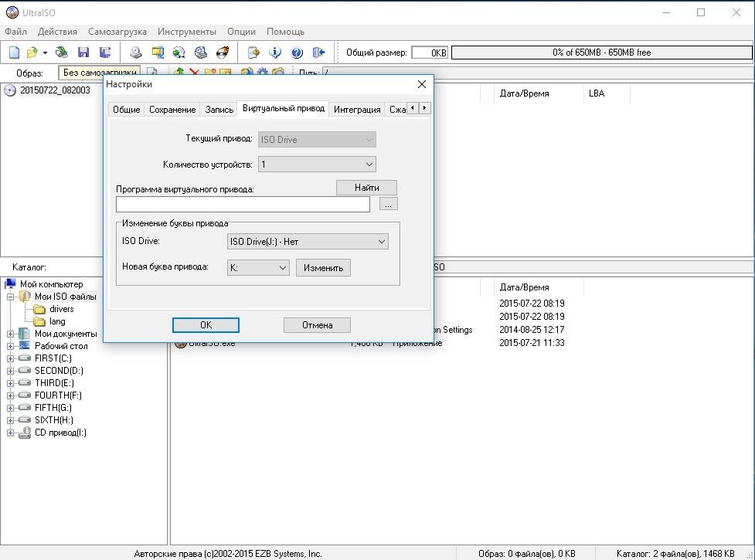Click the green Up arrow icon
Image resolution: width=755 pixels, height=560 pixels.
[179, 72]
